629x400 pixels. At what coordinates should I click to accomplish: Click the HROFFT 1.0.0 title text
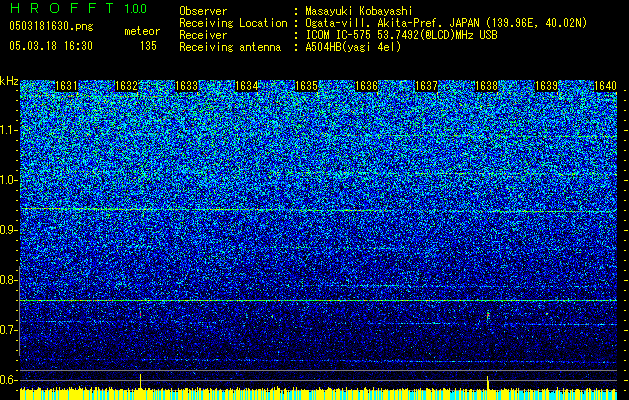tap(78, 8)
